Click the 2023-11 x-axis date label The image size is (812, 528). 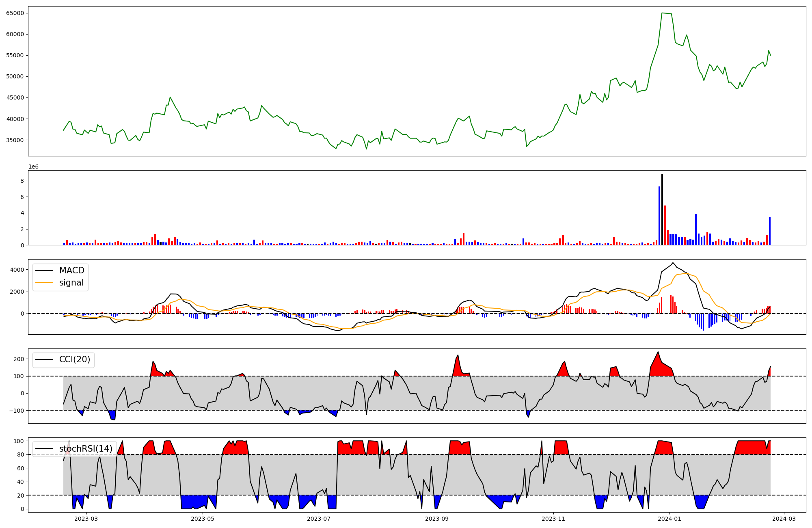[553, 519]
